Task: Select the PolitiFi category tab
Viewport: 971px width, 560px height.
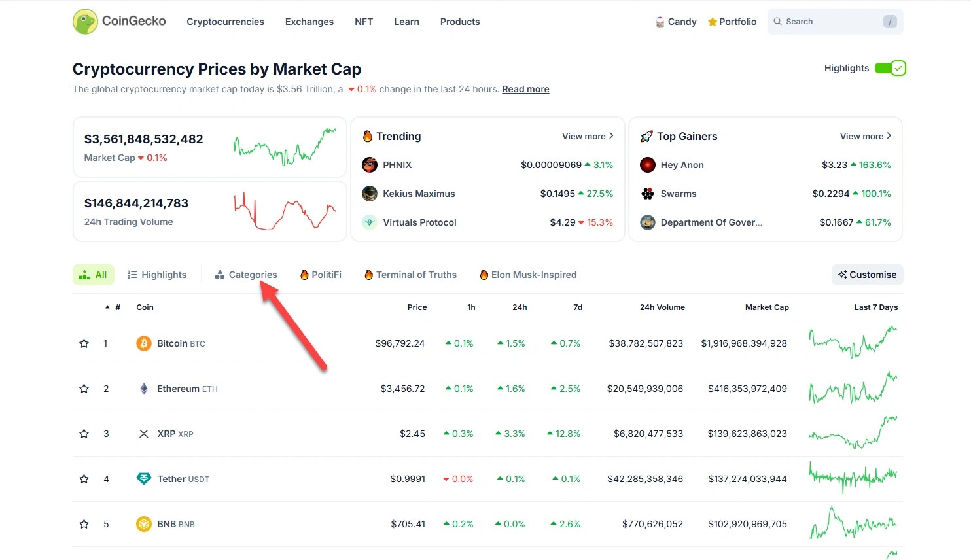Action: 321,275
